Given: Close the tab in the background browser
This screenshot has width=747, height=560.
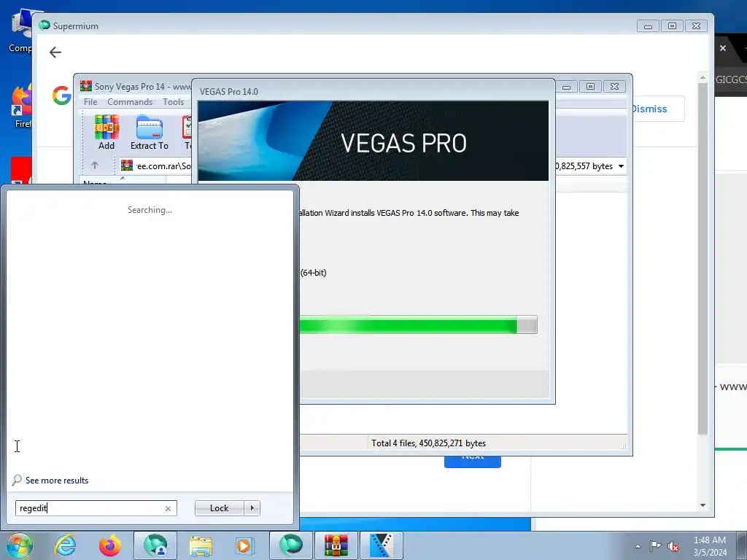Looking at the screenshot, I should point(723,48).
